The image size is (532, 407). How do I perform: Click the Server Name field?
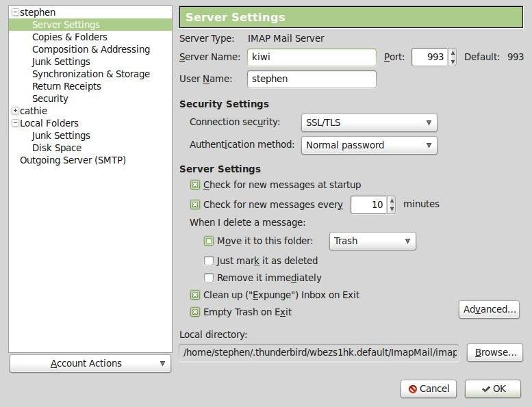pos(312,57)
